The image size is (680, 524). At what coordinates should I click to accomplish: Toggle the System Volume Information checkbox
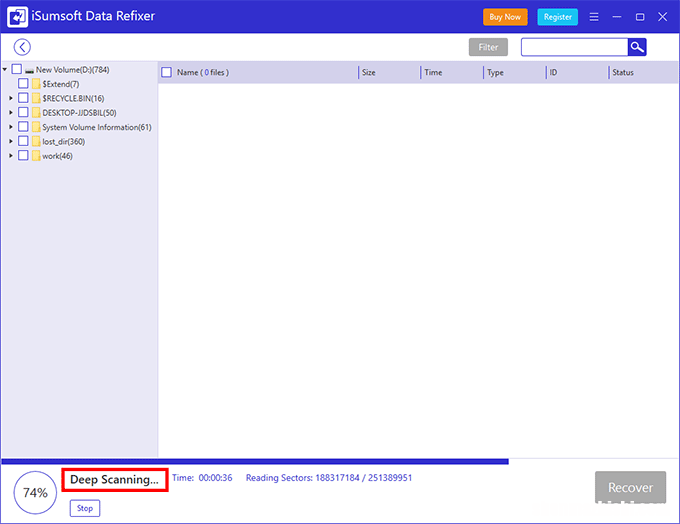coord(23,127)
